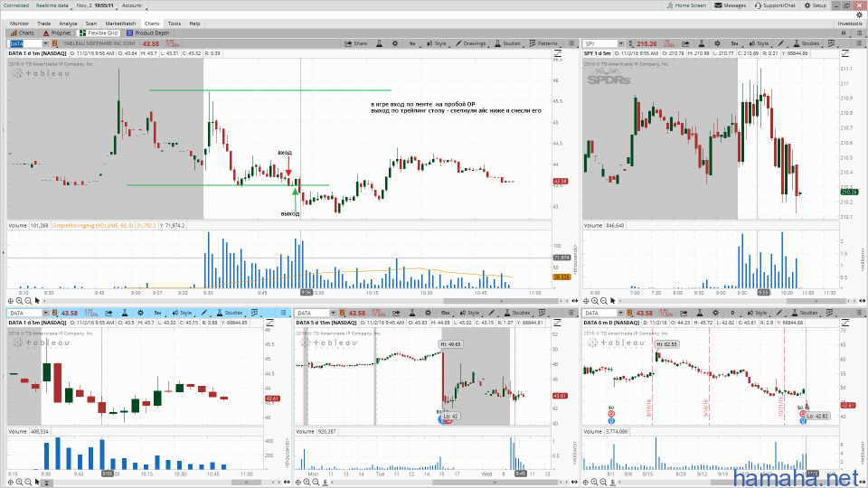Image resolution: width=868 pixels, height=488 pixels.
Task: Open Style menu on bottom-left 5m chart
Action: pyautogui.click(x=182, y=313)
